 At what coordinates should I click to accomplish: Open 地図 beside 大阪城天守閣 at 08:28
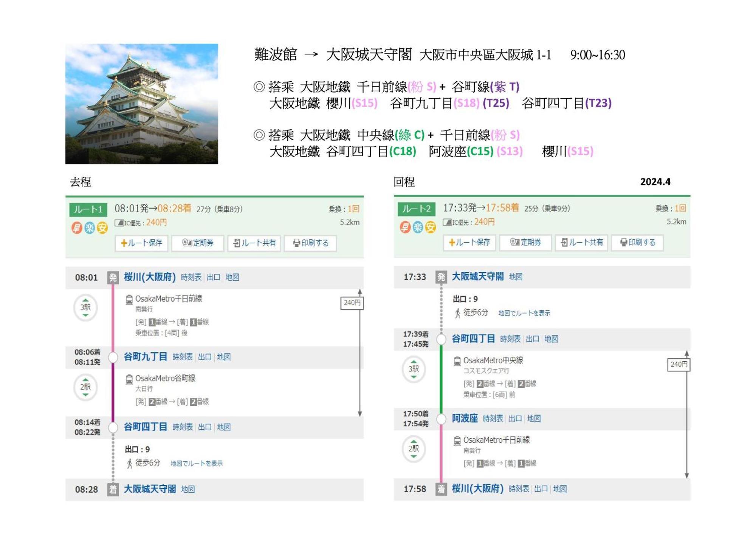click(188, 489)
